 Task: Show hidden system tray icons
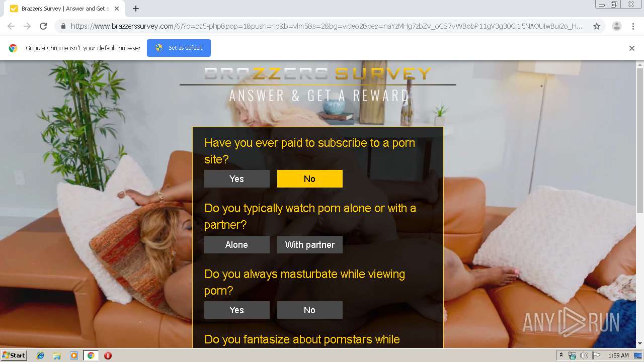[561, 355]
